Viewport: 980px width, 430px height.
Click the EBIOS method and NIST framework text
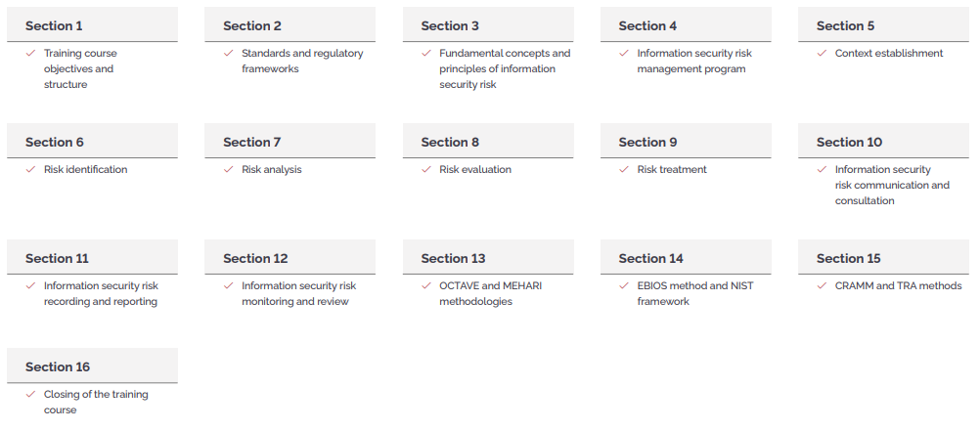pos(695,293)
